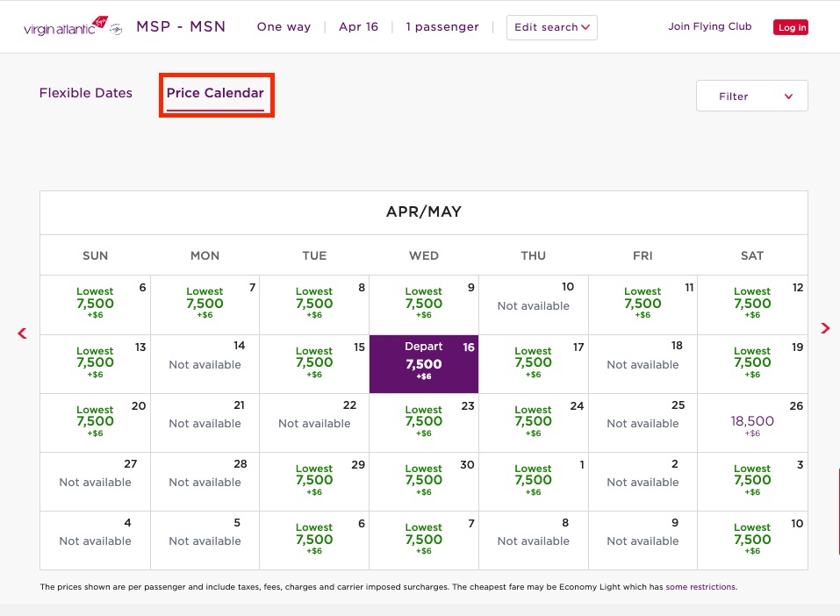Choose the 18,500 fare on April 26
The width and height of the screenshot is (840, 616).
pos(751,422)
